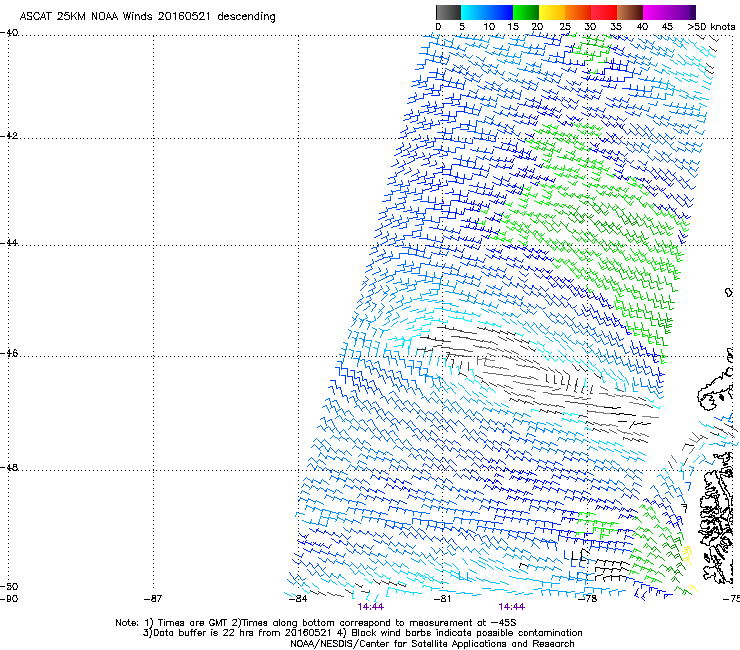Pick the brown 35–40 knots legend segment
Image resolution: width=740 pixels, height=650 pixels.
pos(630,12)
